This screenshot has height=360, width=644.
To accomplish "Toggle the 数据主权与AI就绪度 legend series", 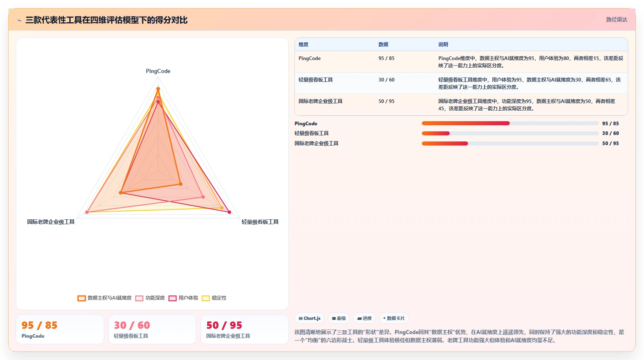I will coord(105,298).
